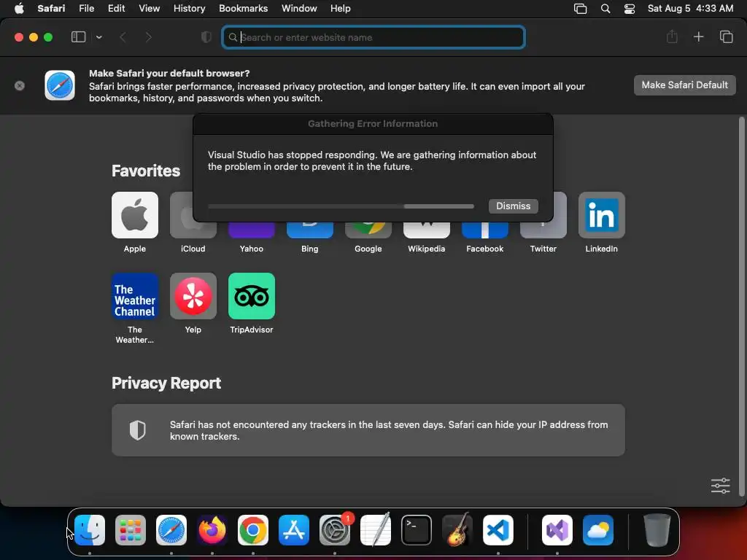Click the page vertical scrollbar
Viewport: 747px width, 560px height.
pos(741,306)
